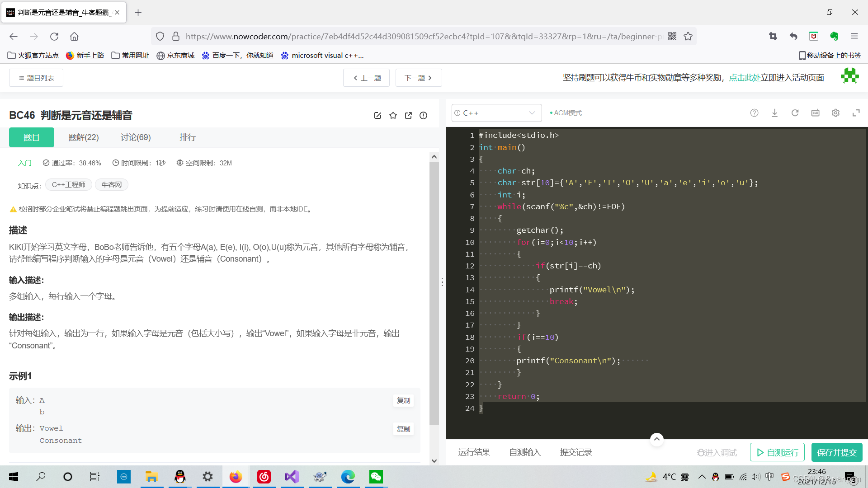
Task: Bookmark this page with the star icon
Action: [688, 37]
